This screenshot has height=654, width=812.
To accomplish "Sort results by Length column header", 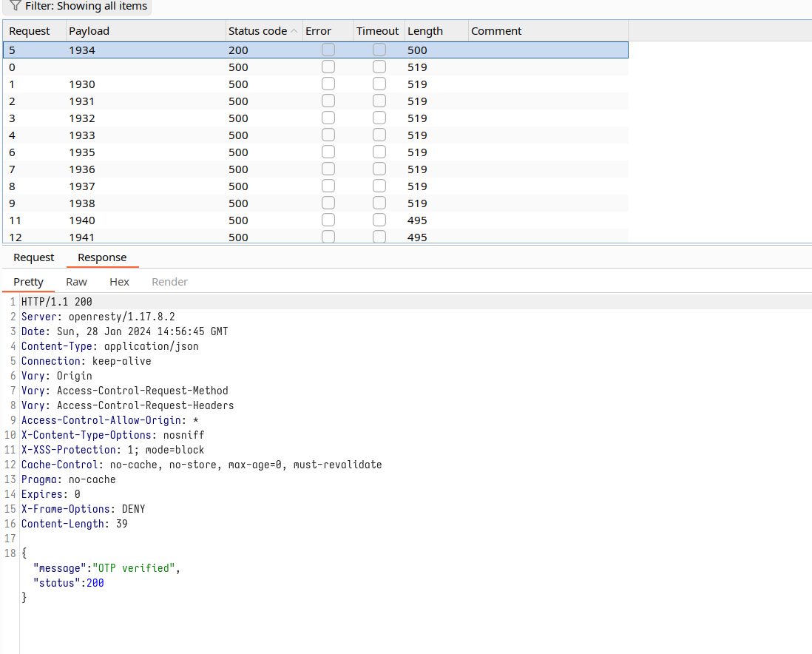I will tap(425, 31).
